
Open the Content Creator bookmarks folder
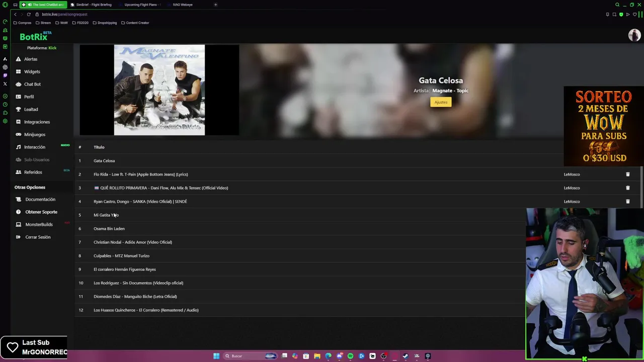coord(135,23)
